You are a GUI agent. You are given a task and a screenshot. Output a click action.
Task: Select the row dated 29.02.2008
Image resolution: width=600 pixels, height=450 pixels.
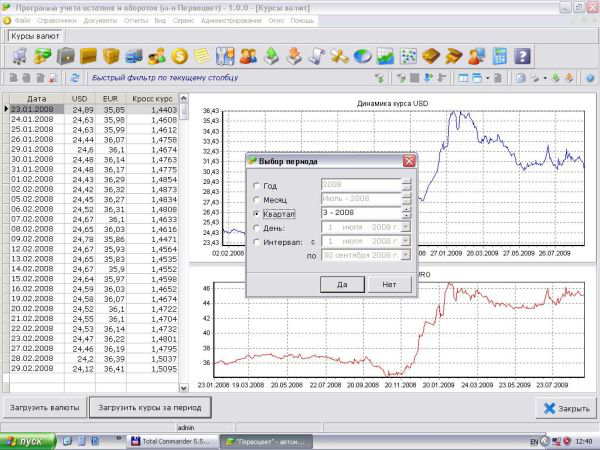94,368
